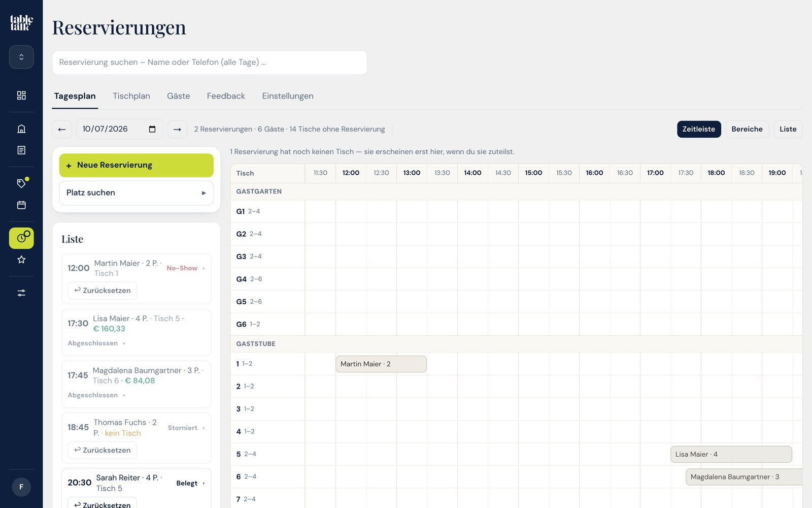Open Abgeschlossen status dropdown for Magdalena Baumgartner
The width and height of the screenshot is (812, 508).
point(96,395)
